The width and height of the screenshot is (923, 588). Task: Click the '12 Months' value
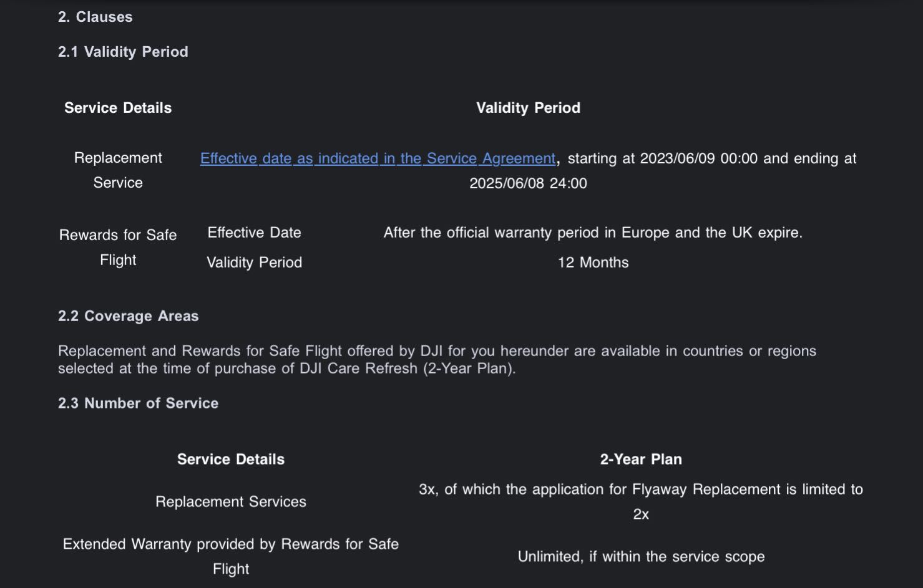click(593, 263)
